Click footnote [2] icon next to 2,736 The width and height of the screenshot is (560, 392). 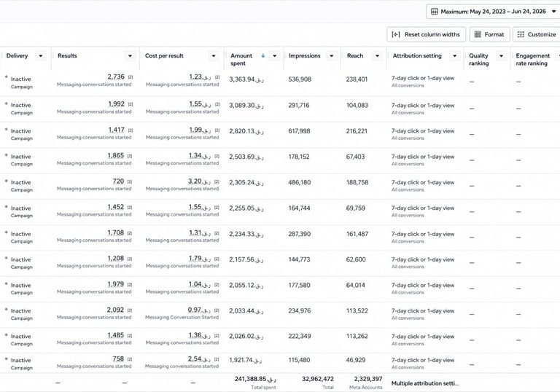(x=131, y=77)
